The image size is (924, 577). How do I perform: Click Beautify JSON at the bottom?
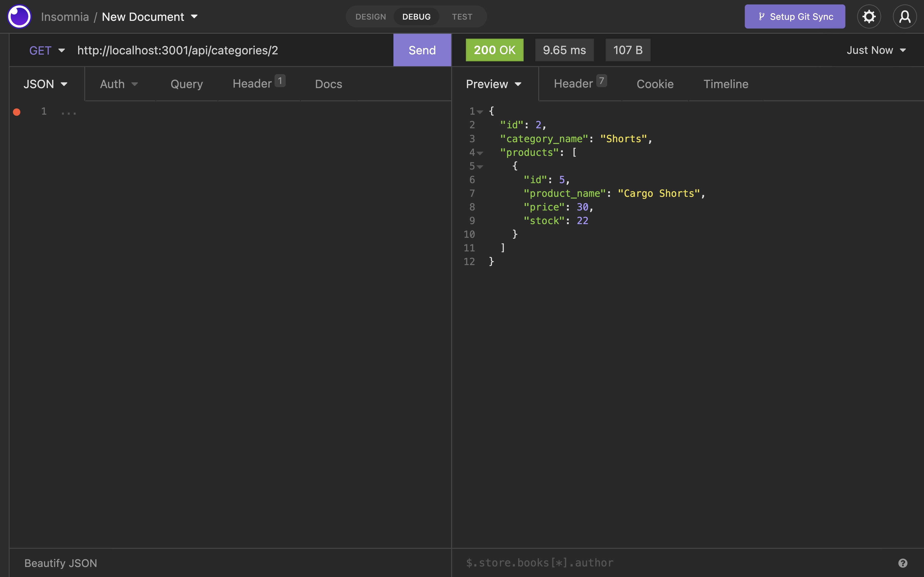(x=60, y=563)
